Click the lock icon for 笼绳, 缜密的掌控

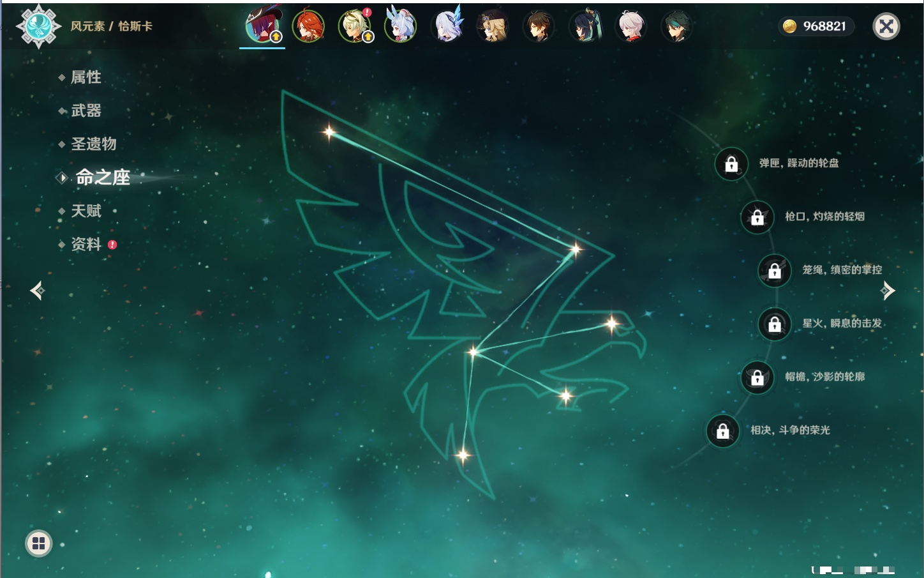point(775,271)
